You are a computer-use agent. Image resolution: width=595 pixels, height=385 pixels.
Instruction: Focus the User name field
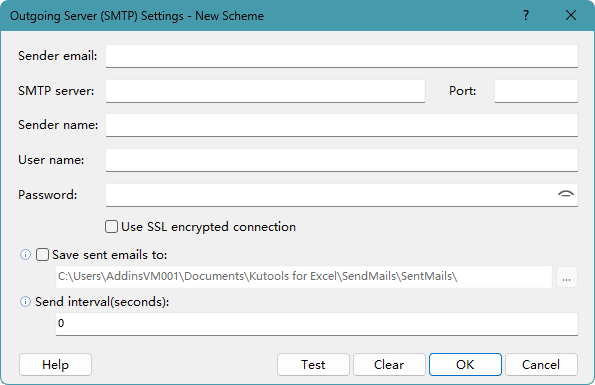(342, 160)
